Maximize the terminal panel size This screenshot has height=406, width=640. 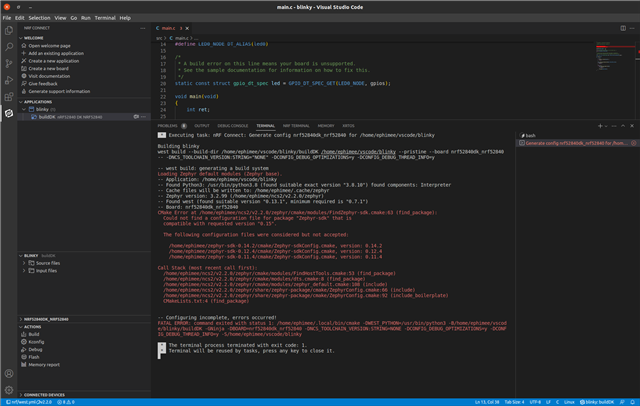(x=623, y=126)
